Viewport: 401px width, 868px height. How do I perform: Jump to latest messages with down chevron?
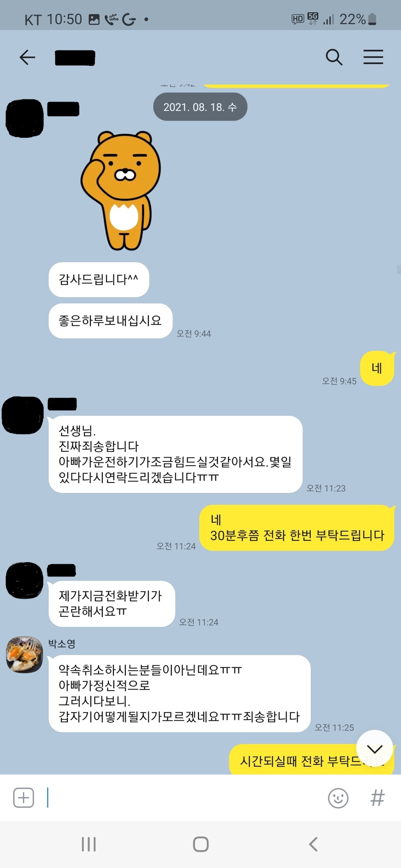tap(375, 749)
